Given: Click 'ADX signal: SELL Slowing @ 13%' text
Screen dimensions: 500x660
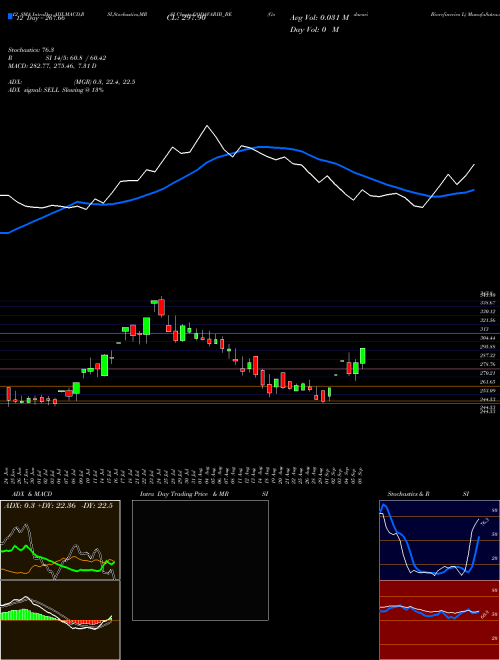Looking at the screenshot, I should coord(56,90).
